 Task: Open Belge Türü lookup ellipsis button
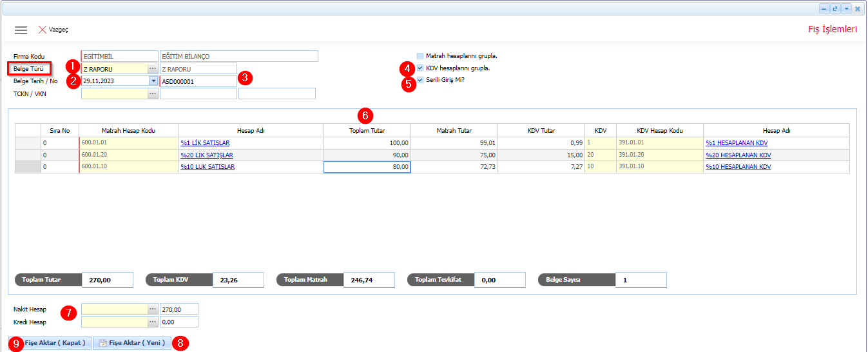coord(153,68)
